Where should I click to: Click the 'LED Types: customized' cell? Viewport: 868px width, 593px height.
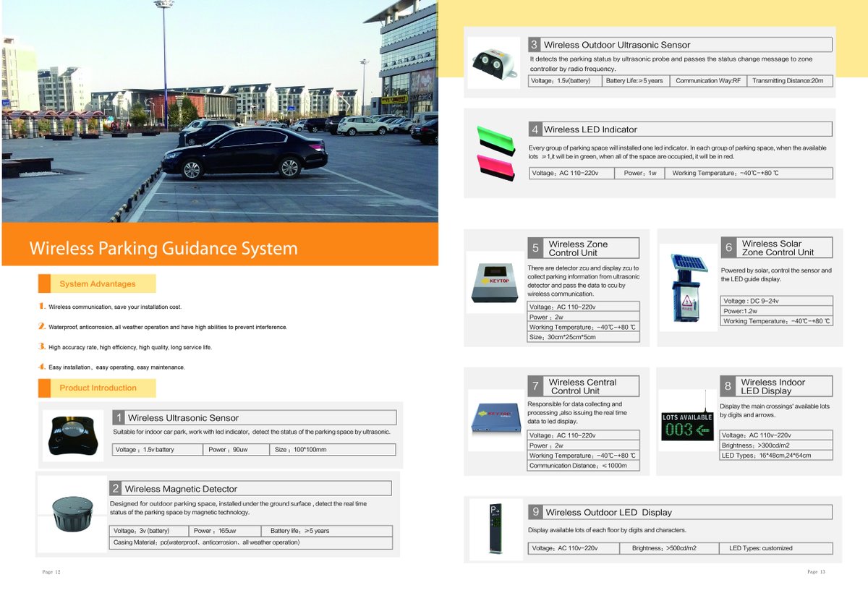tap(776, 548)
